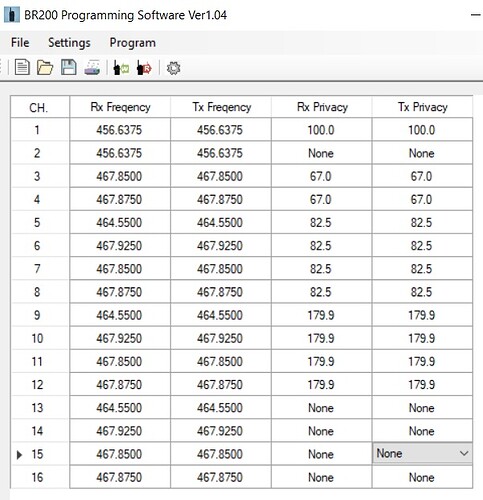Click the printer-like device icon in toolbar
This screenshot has width=483, height=500.
coord(92,68)
